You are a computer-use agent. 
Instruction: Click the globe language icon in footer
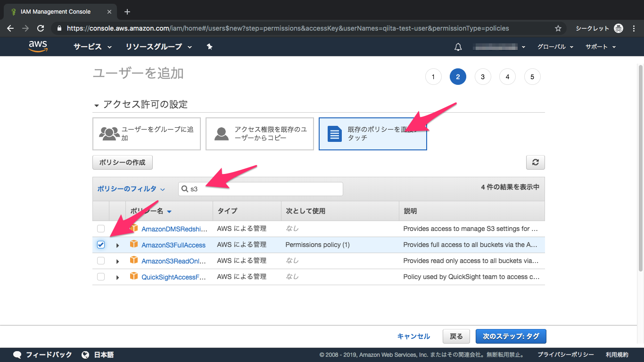pyautogui.click(x=85, y=354)
